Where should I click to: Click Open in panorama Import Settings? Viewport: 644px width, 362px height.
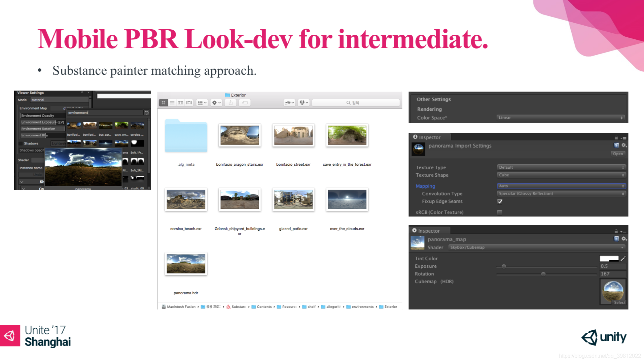click(x=618, y=154)
